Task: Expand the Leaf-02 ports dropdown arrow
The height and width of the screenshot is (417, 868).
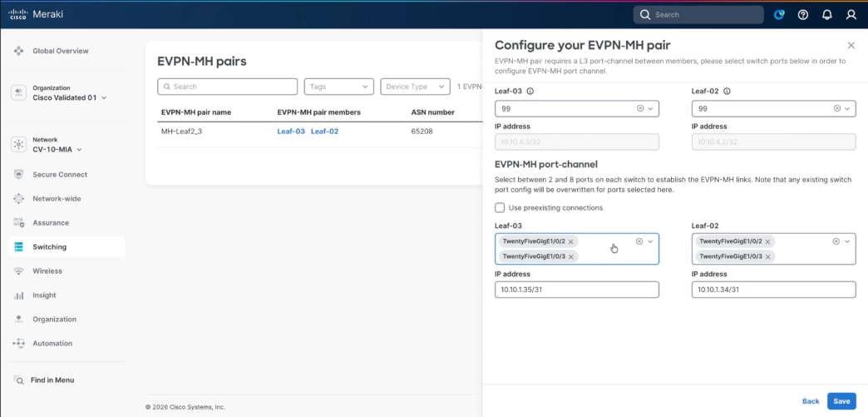Action: [x=847, y=241]
